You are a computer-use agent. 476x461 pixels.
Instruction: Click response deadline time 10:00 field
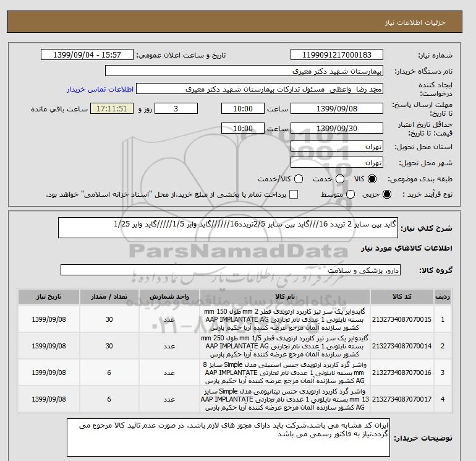pos(243,108)
